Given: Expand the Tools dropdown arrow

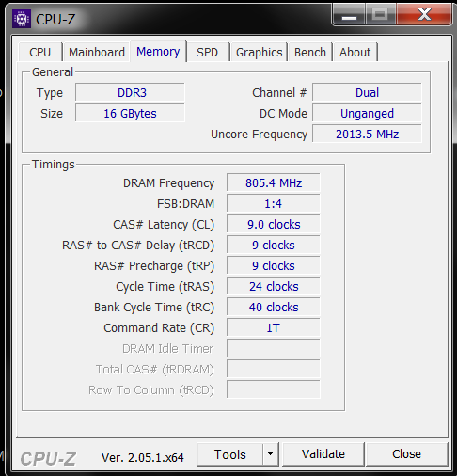Looking at the screenshot, I should point(271,454).
